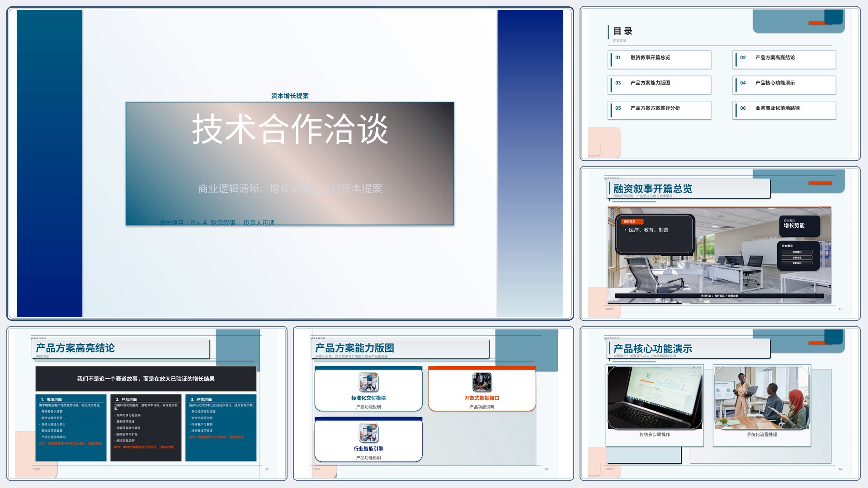Click the icon above 标准化交付模块
The height and width of the screenshot is (488, 868).
click(x=368, y=382)
